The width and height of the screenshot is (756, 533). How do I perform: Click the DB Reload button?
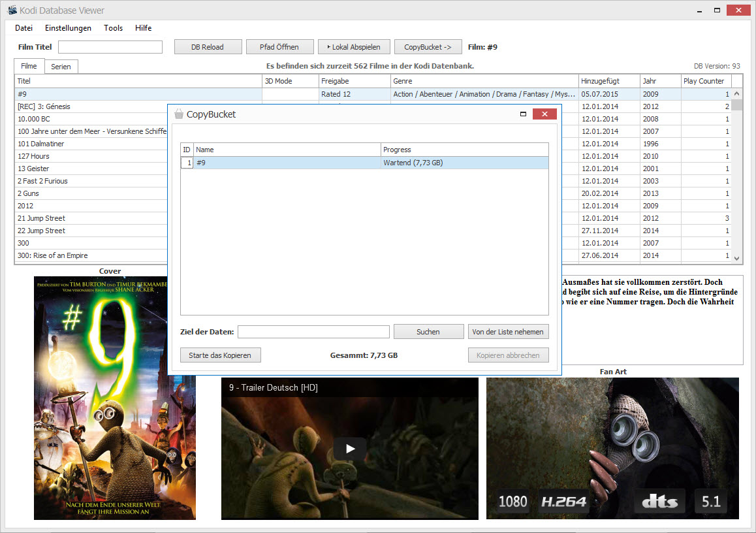coord(208,47)
